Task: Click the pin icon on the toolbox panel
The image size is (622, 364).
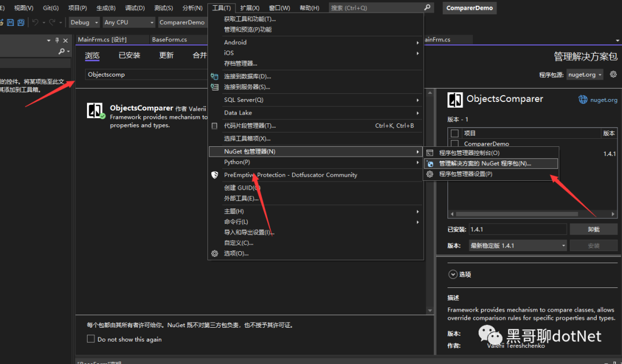Action: pyautogui.click(x=57, y=40)
